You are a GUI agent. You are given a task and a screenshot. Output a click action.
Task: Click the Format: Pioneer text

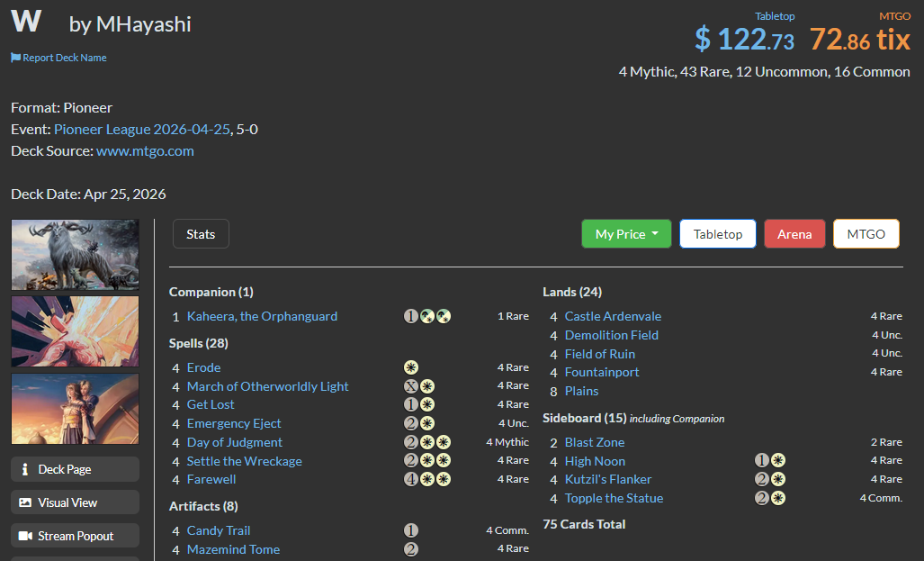61,108
